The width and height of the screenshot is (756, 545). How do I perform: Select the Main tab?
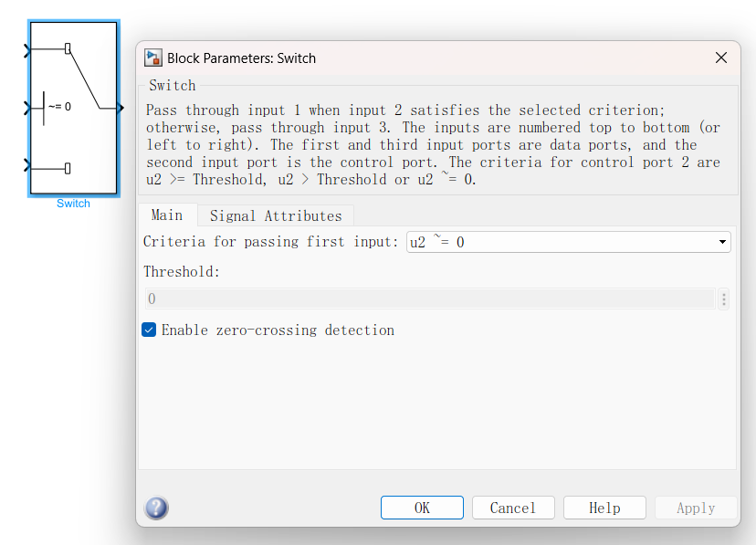coord(167,215)
